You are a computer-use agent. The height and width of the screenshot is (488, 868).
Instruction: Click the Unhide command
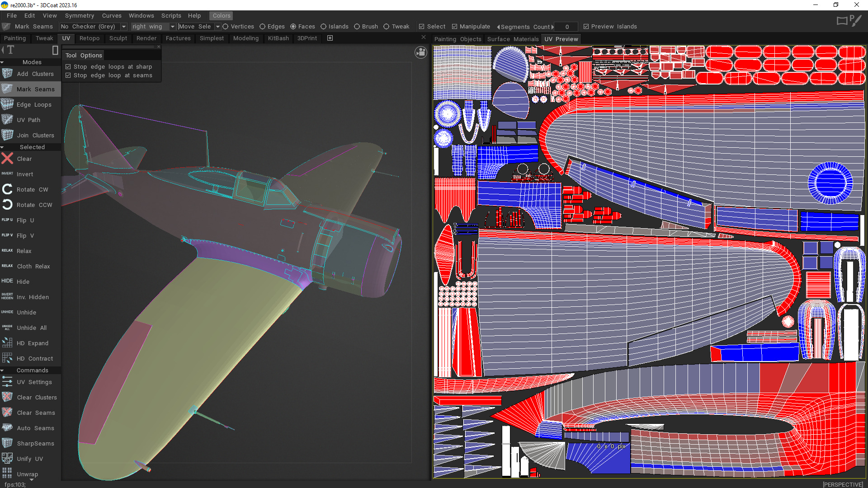click(x=27, y=312)
